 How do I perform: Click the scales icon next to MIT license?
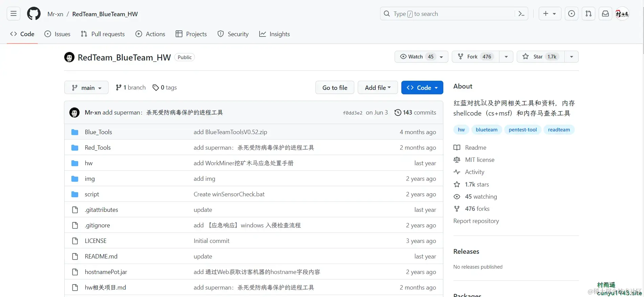pos(457,160)
